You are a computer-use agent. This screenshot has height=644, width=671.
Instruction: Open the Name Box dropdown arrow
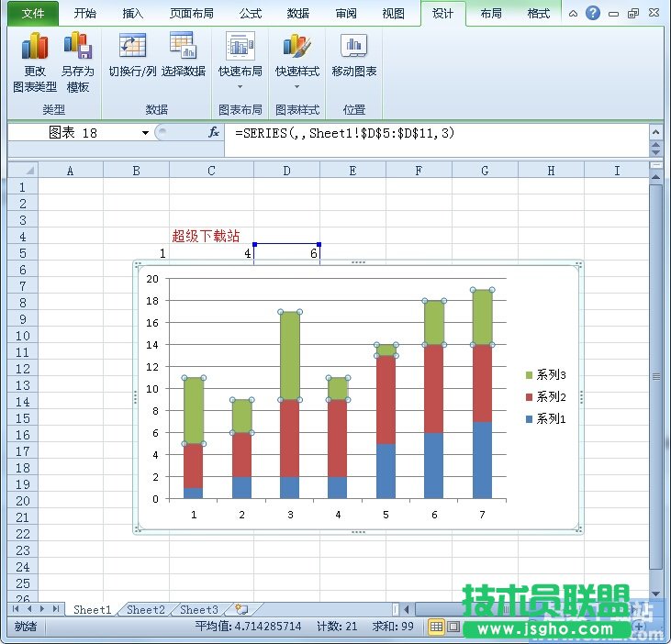[x=145, y=133]
